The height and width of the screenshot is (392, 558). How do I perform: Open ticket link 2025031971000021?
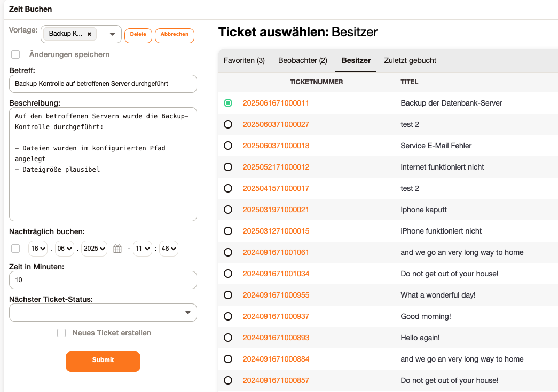[x=276, y=210]
